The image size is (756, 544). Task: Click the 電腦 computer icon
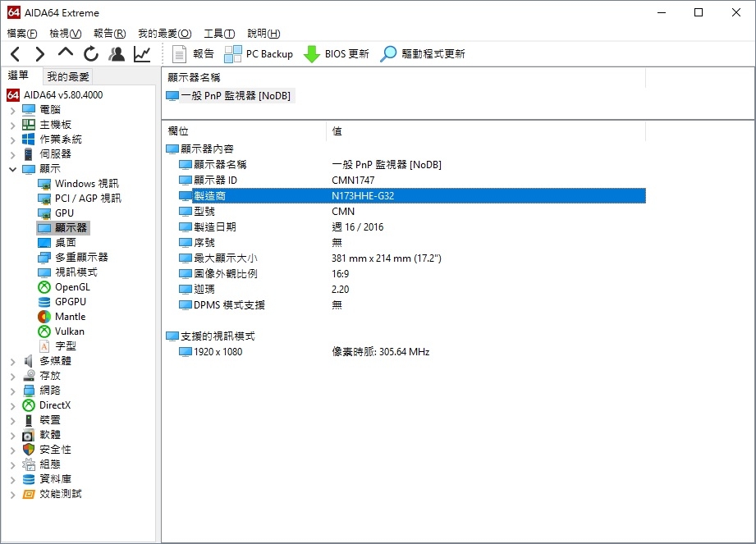pos(29,110)
